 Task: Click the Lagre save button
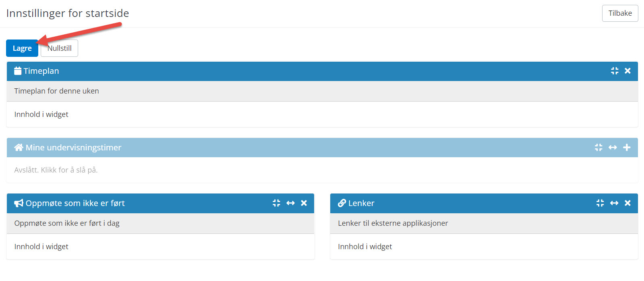point(22,48)
